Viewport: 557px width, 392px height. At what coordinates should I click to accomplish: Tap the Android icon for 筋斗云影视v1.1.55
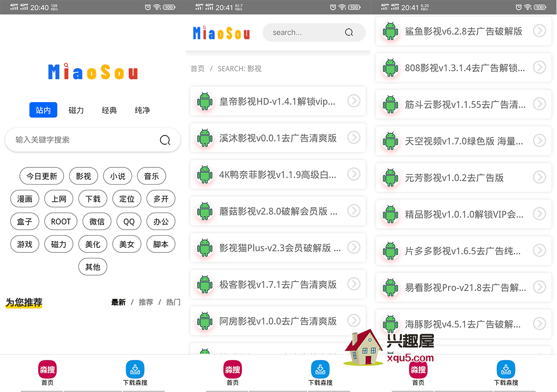point(390,105)
